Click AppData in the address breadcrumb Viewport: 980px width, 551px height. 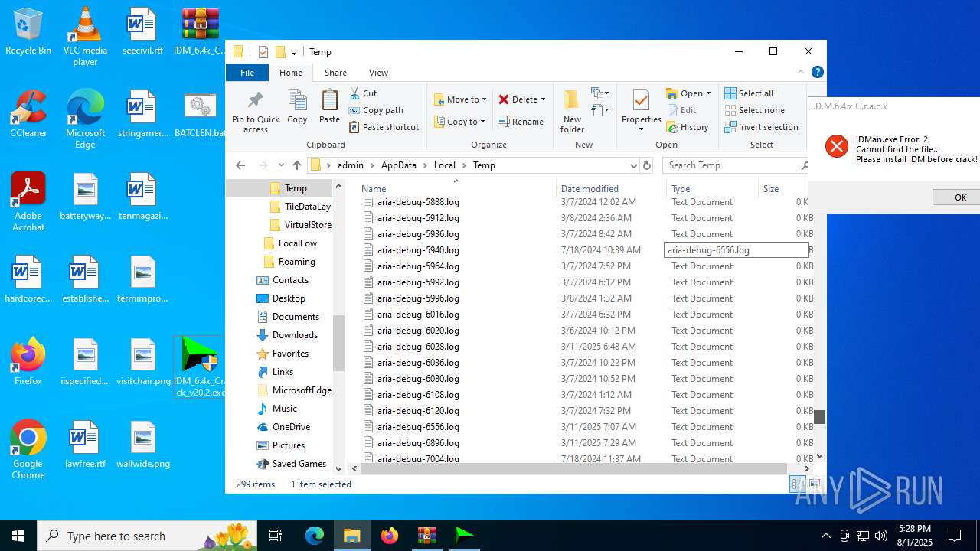point(399,165)
